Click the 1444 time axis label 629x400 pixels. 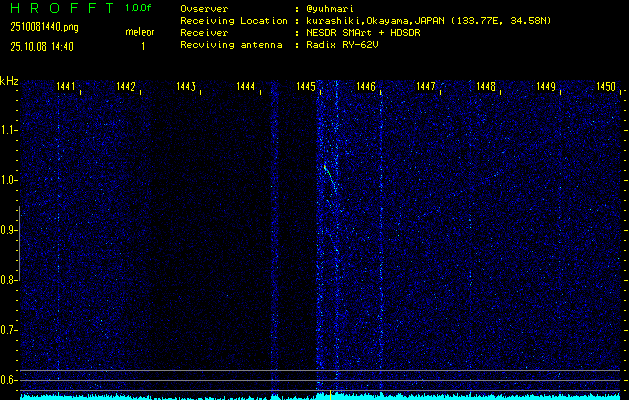tap(246, 86)
